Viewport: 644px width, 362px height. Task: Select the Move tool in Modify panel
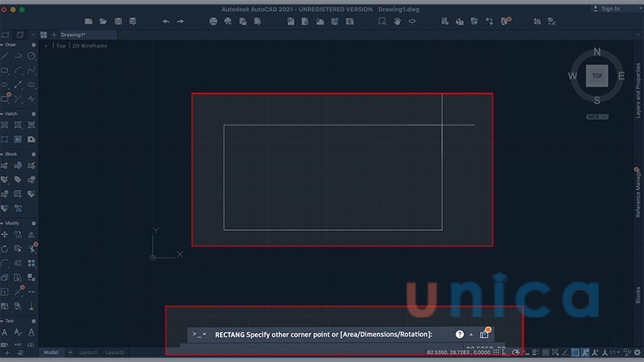5,235
